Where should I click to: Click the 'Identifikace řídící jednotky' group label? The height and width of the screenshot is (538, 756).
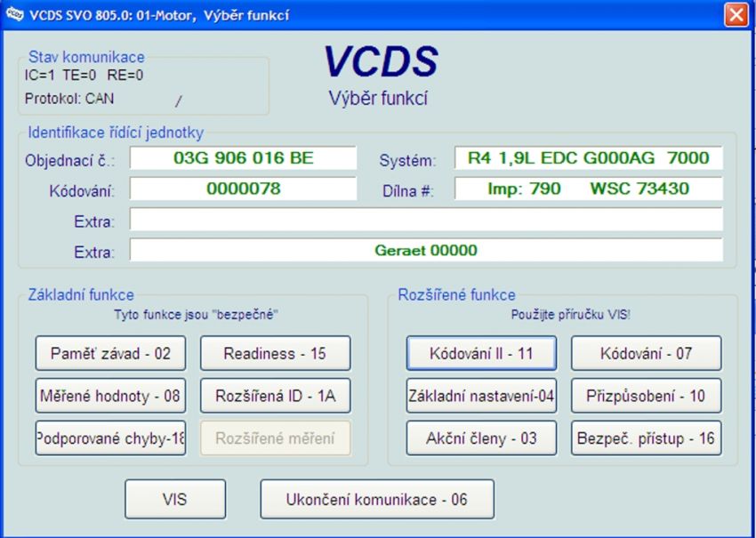click(x=116, y=132)
